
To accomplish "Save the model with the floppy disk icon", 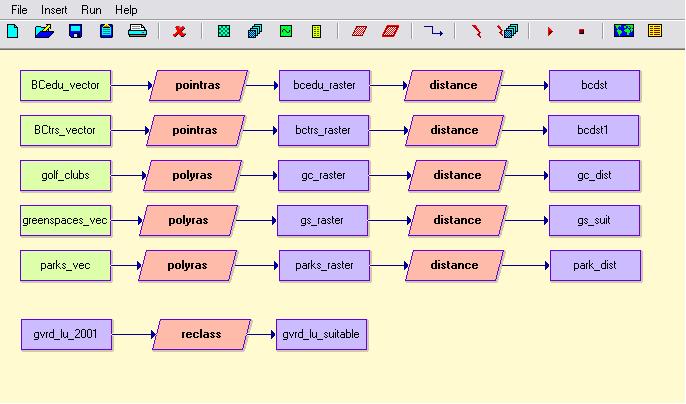I will point(75,31).
